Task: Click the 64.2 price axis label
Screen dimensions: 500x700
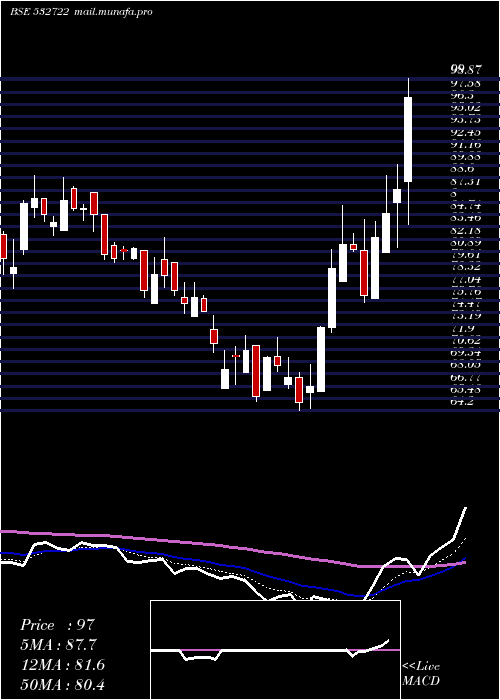Action: point(462,402)
